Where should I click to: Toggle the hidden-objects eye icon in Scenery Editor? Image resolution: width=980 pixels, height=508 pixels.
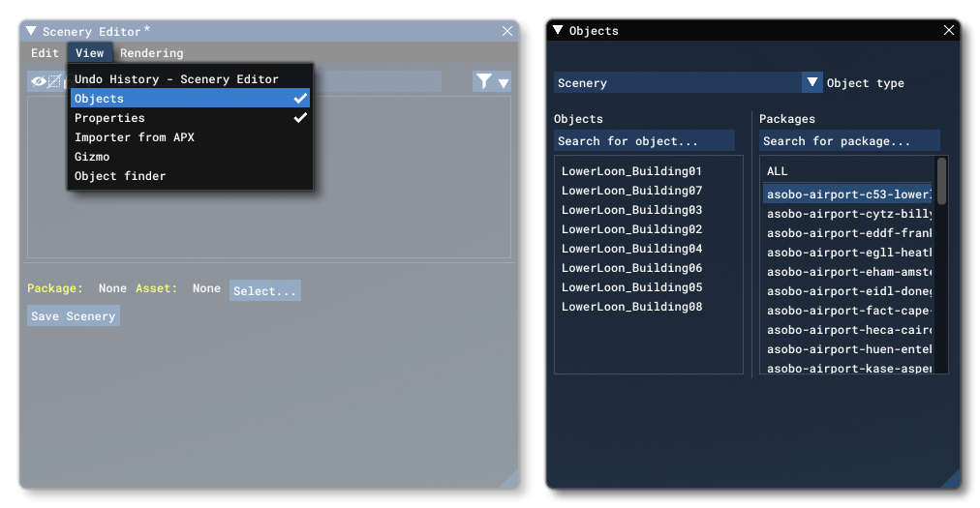click(38, 81)
